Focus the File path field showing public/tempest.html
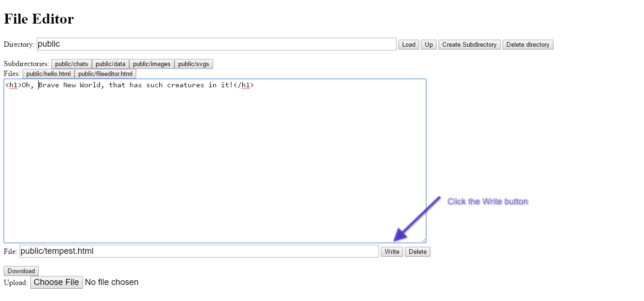The image size is (644, 301). click(x=198, y=251)
